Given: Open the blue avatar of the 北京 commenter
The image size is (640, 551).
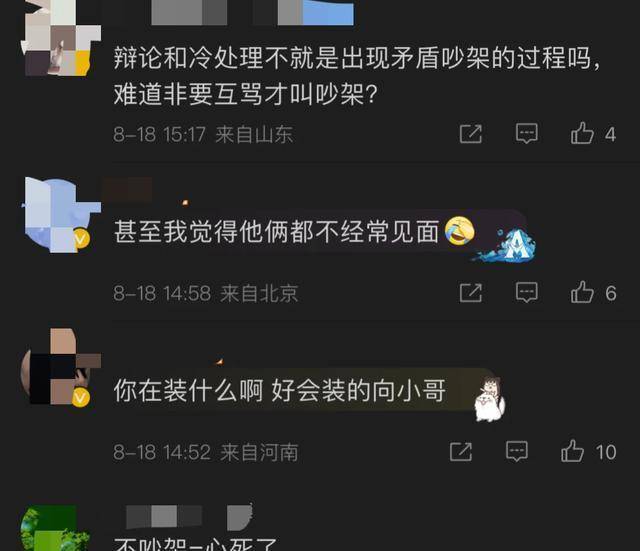Looking at the screenshot, I should [x=61, y=215].
